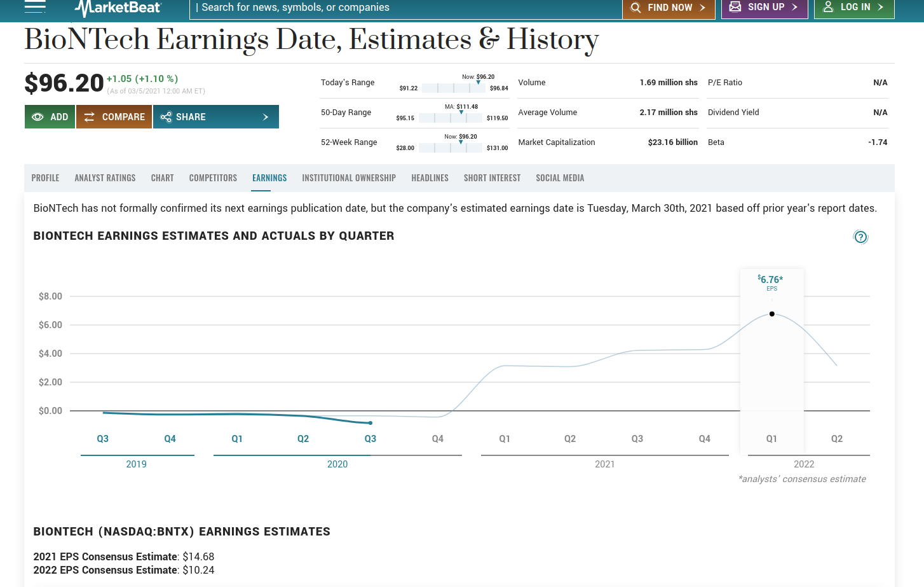Click the $6.76 EPS data point on chart
The width and height of the screenshot is (924, 587).
click(x=772, y=314)
